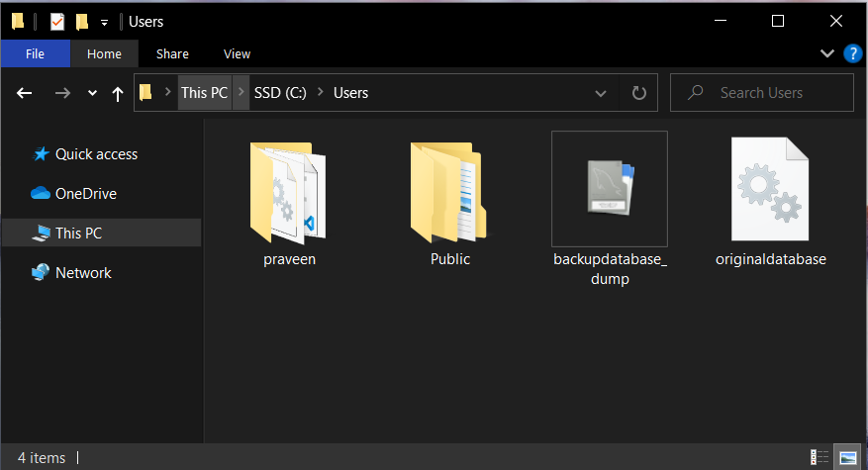Click the OneDrive cloud icon
The height and width of the screenshot is (470, 868).
[41, 193]
